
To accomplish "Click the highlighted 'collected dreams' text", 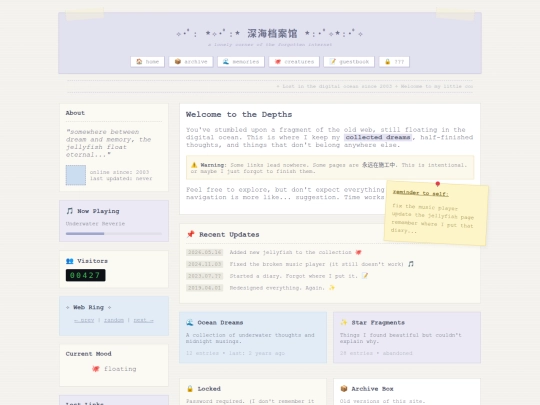I will (x=378, y=137).
